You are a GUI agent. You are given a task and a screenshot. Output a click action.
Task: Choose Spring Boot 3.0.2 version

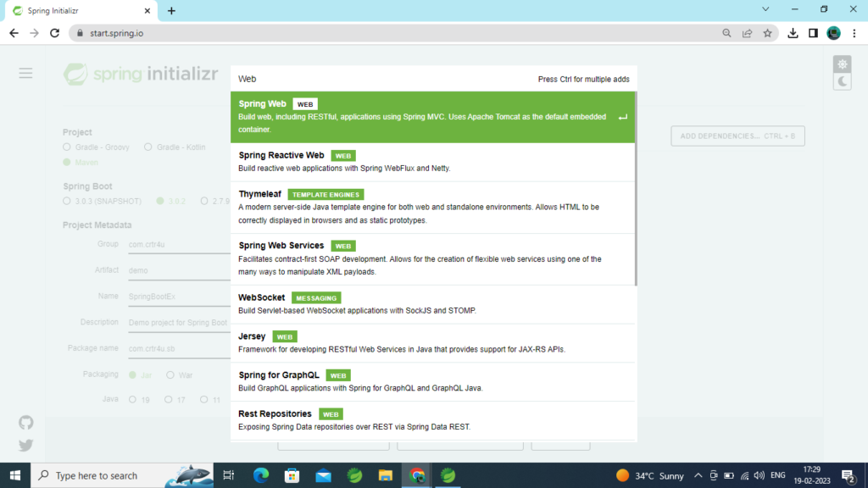171,201
